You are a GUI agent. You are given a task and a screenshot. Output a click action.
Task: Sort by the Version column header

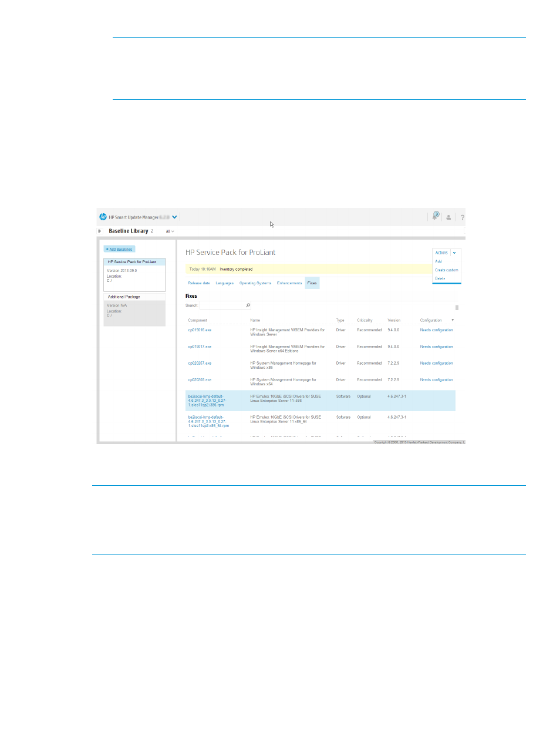point(394,321)
